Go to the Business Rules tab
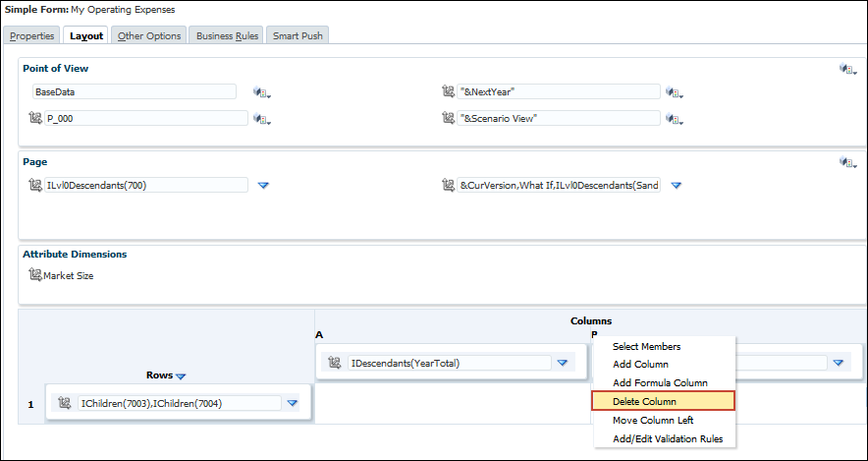This screenshot has width=868, height=461. point(227,35)
